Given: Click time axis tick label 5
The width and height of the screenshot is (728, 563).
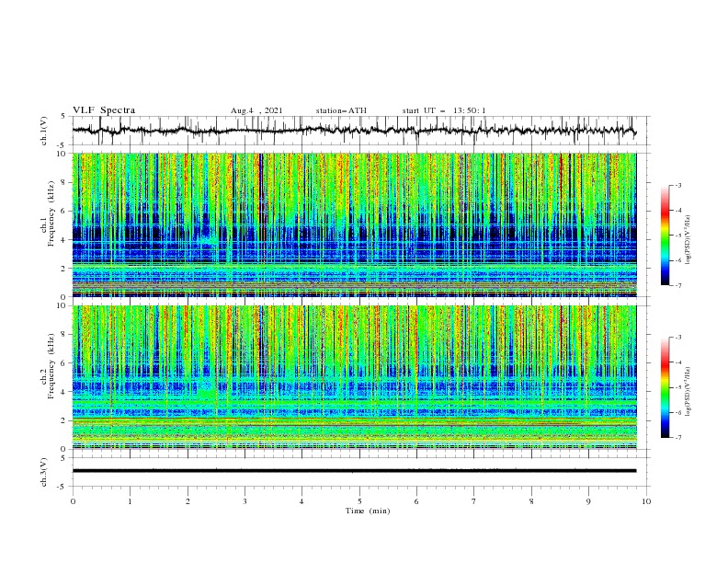Looking at the screenshot, I should coord(359,501).
